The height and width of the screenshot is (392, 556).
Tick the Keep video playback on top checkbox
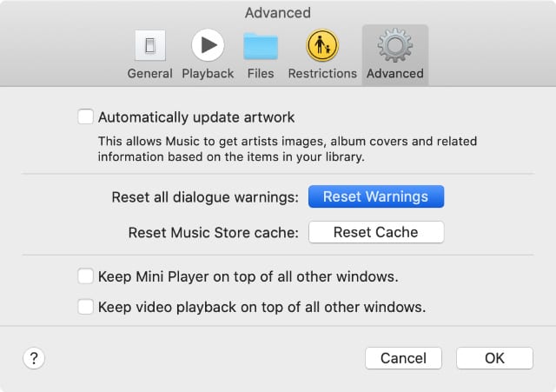pyautogui.click(x=85, y=307)
